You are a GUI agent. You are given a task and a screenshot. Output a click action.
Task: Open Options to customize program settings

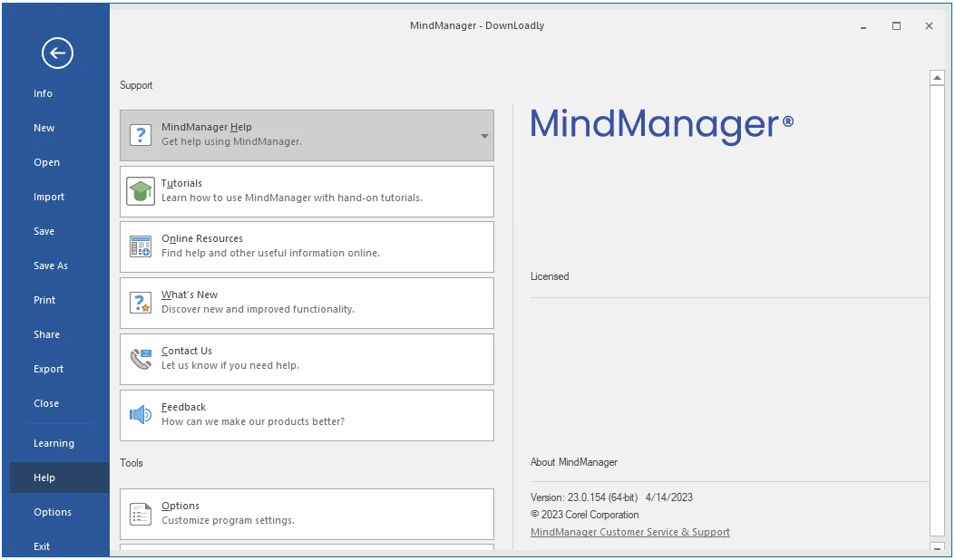(x=307, y=514)
